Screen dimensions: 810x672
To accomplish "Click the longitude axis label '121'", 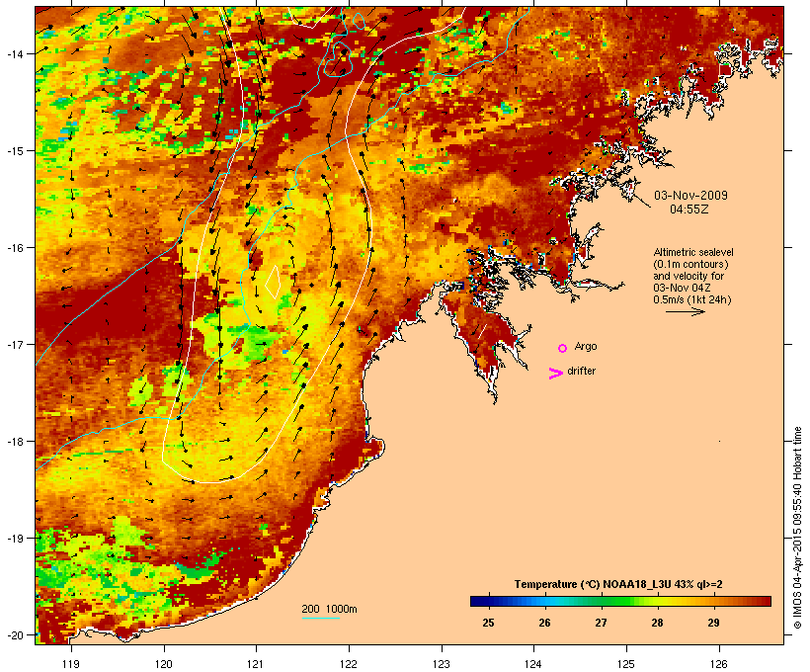I will pyautogui.click(x=256, y=664).
